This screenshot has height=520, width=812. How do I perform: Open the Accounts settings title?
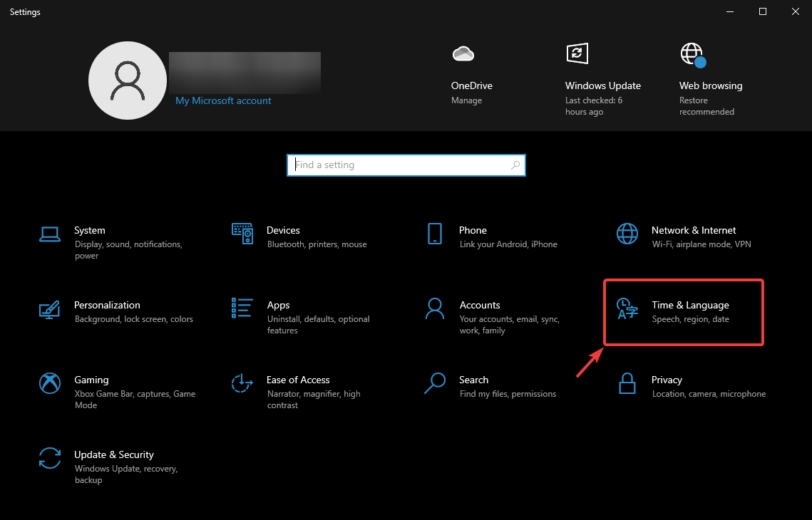tap(480, 306)
